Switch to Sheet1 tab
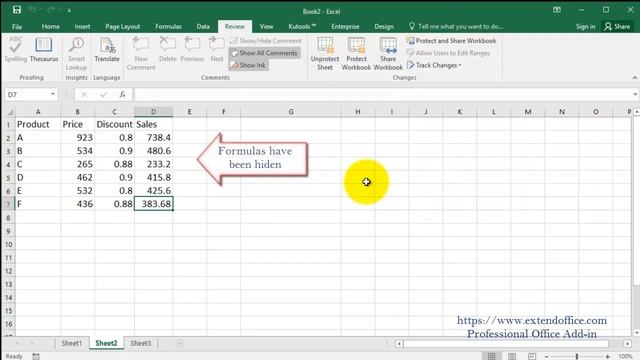This screenshot has height=360, width=640. point(71,343)
